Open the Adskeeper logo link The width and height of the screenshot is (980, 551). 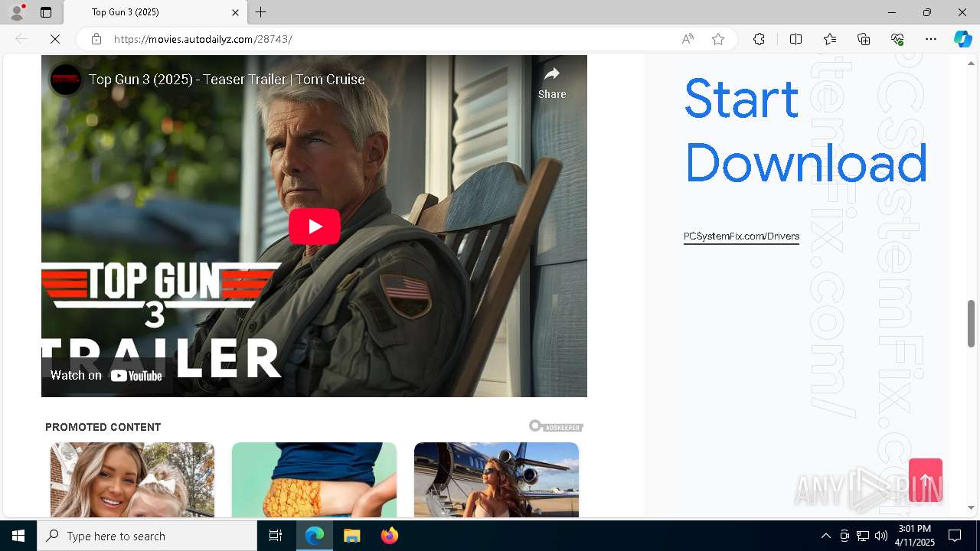tap(557, 426)
